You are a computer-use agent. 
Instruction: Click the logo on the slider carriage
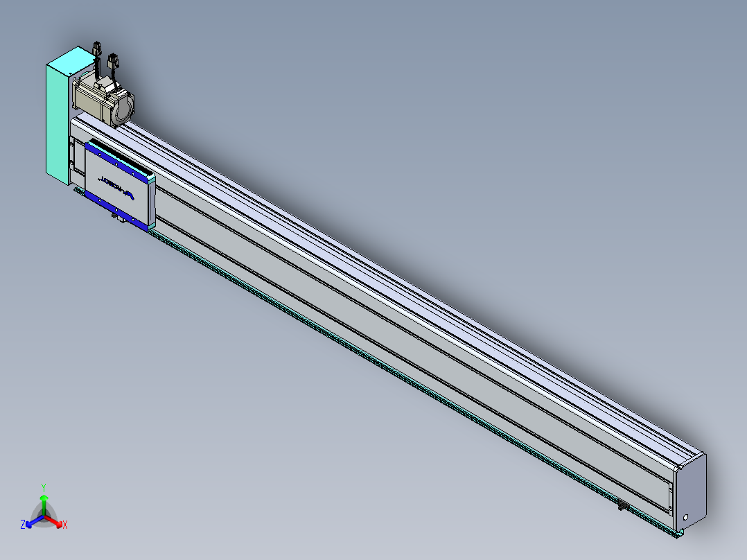(x=118, y=188)
